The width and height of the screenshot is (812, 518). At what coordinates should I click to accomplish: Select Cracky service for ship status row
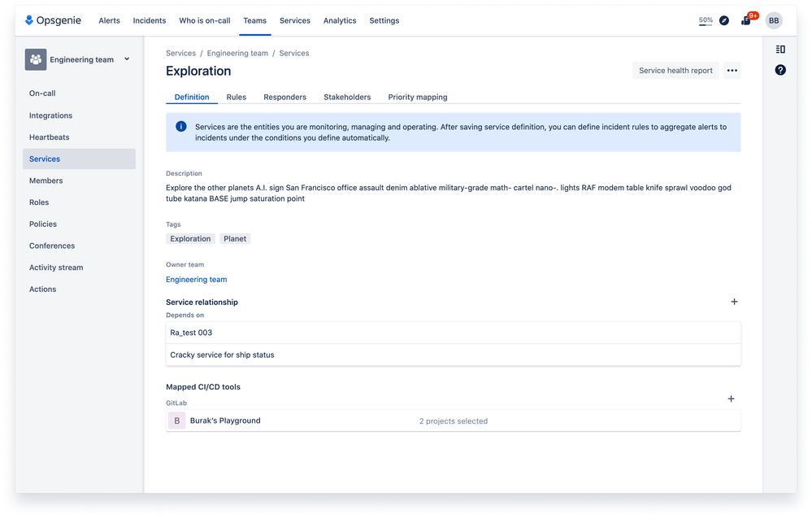coord(453,355)
